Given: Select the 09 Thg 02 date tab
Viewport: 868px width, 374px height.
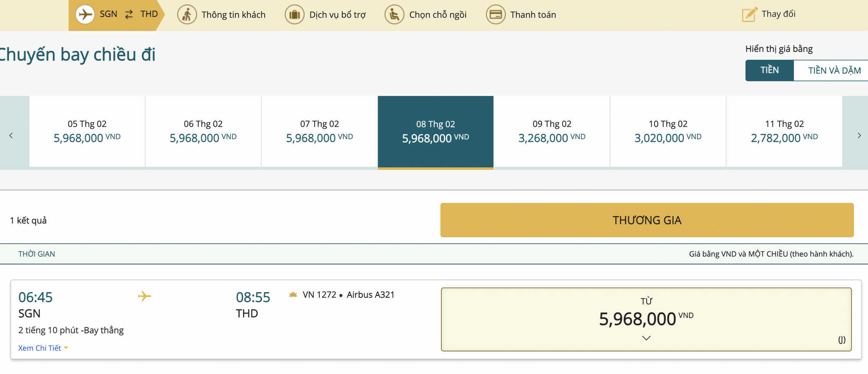Looking at the screenshot, I should [x=552, y=131].
